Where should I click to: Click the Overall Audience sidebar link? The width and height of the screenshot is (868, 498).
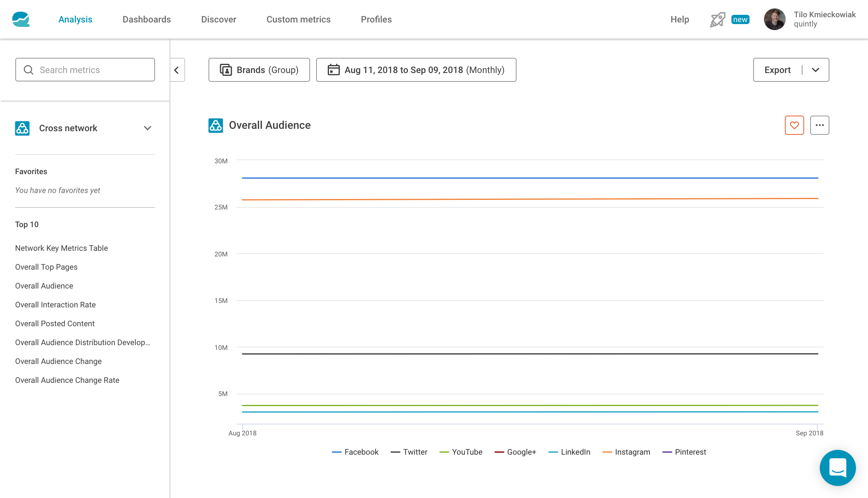(x=44, y=286)
